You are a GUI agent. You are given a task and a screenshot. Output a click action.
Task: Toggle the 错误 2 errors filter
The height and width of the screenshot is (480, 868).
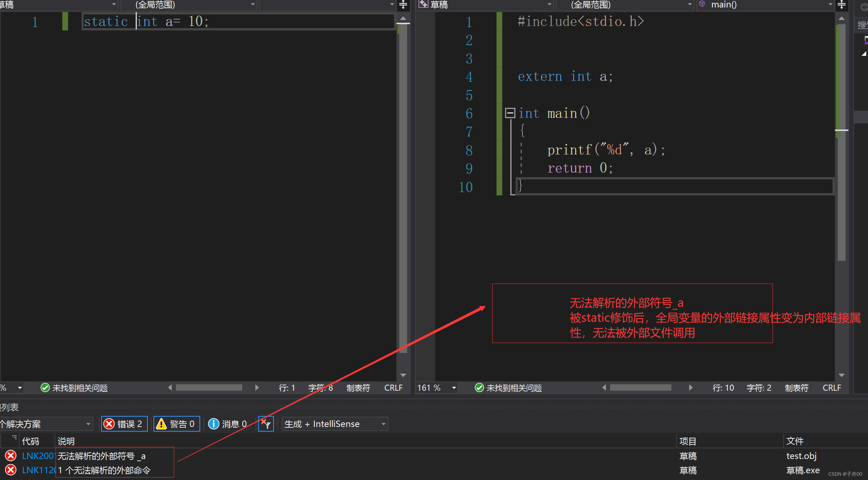[x=124, y=424]
